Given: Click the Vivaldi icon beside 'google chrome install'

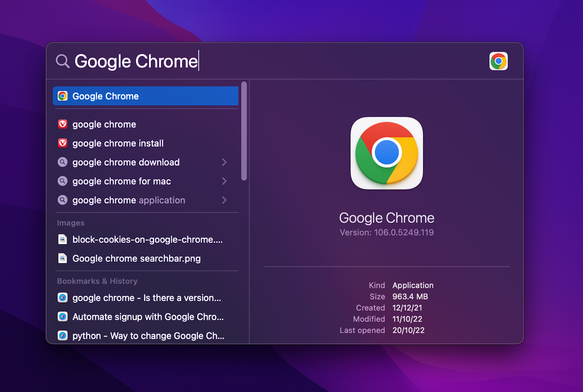Looking at the screenshot, I should [63, 143].
